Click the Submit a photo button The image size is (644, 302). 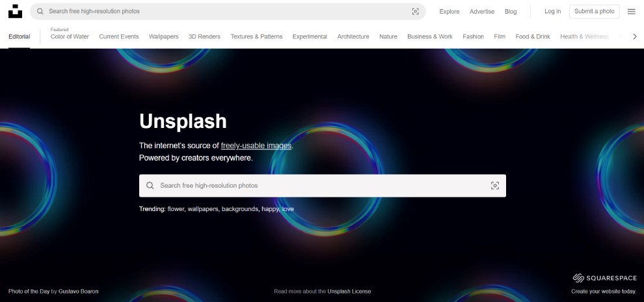[594, 11]
